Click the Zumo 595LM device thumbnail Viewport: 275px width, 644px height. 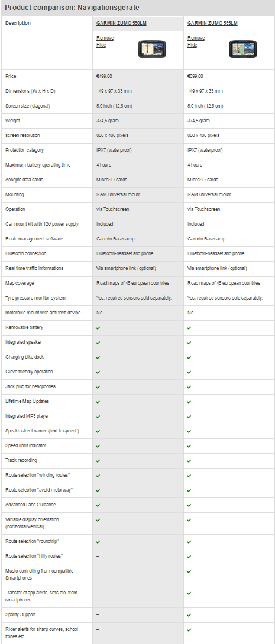(x=243, y=49)
